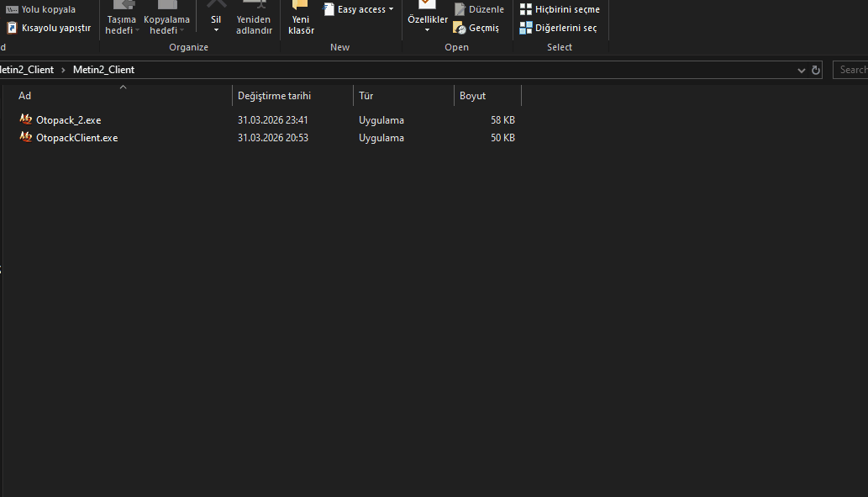Click Kısayolu yapıştır (Paste shortcut)
This screenshot has width=868, height=497.
coord(49,28)
